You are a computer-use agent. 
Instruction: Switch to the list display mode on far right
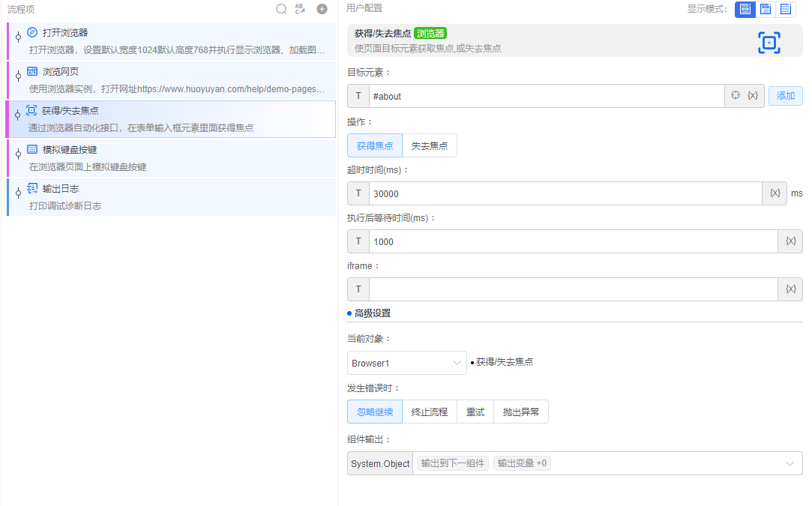[x=786, y=9]
